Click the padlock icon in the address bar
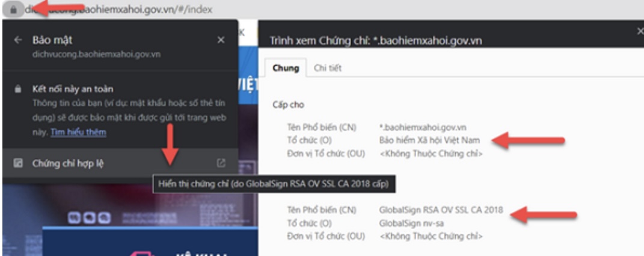The image size is (644, 256). [x=13, y=10]
